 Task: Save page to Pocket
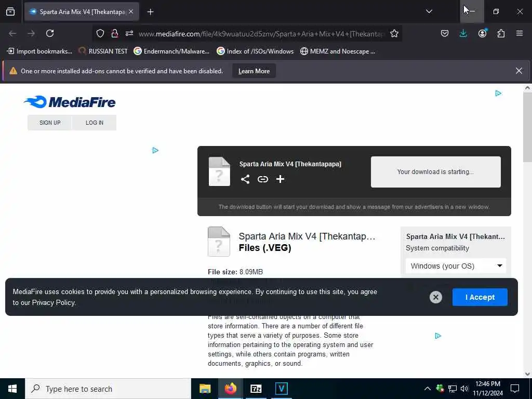[445, 33]
